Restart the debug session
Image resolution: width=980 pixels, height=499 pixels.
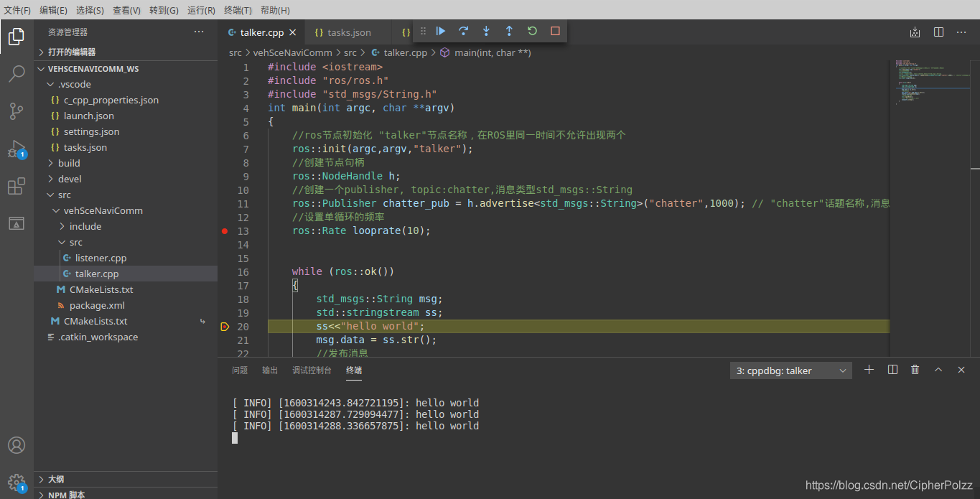point(532,31)
